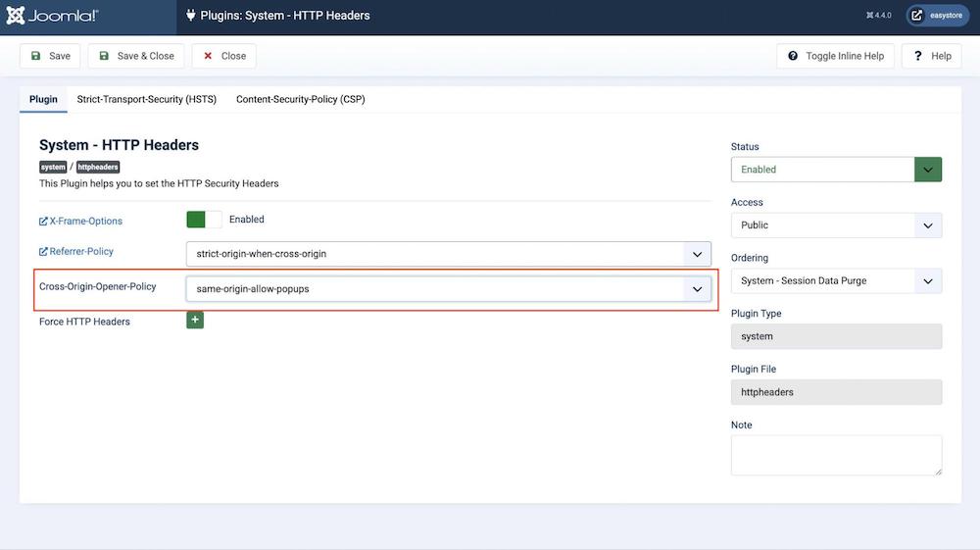This screenshot has height=550, width=980.
Task: Click the Help question mark button
Action: (x=932, y=56)
